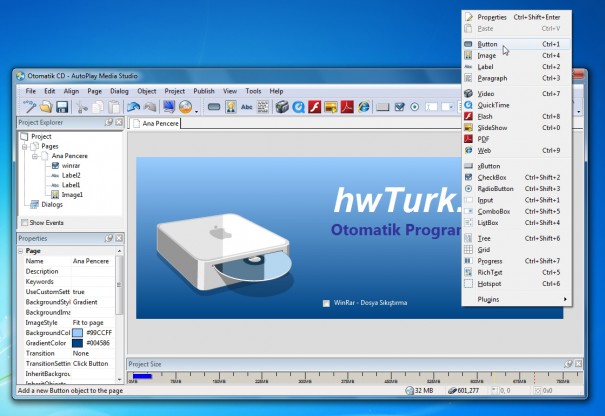Open the Tools menu
605x416 pixels.
coord(253,91)
